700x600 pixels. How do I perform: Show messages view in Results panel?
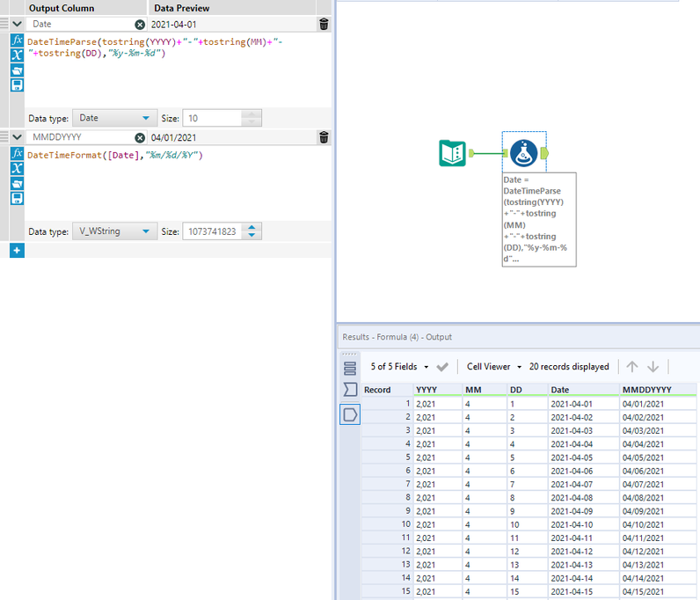350,369
